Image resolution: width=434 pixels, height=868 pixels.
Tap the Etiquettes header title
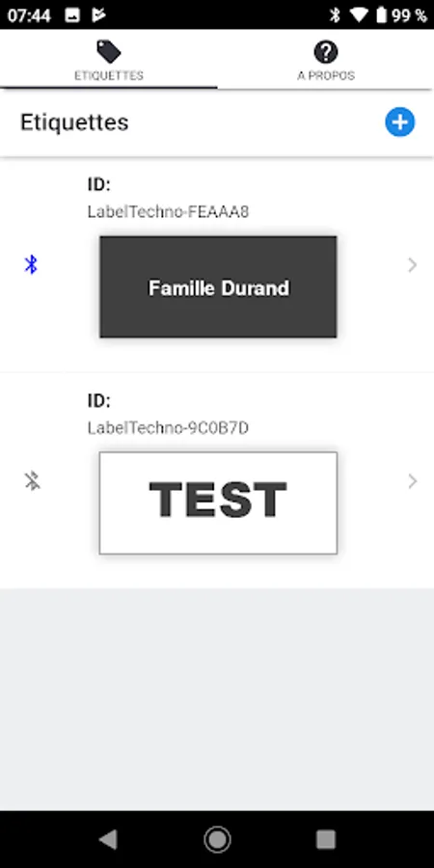tap(74, 122)
